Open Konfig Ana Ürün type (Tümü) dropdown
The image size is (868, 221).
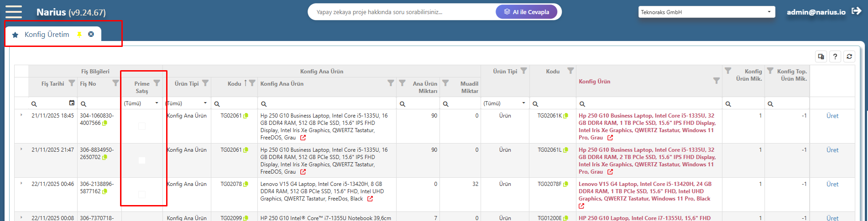click(x=187, y=103)
